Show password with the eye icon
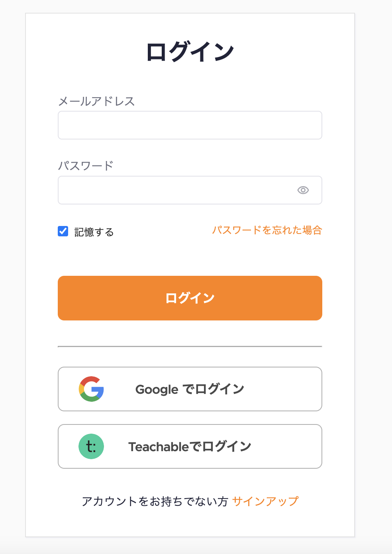This screenshot has height=554, width=392. [303, 190]
